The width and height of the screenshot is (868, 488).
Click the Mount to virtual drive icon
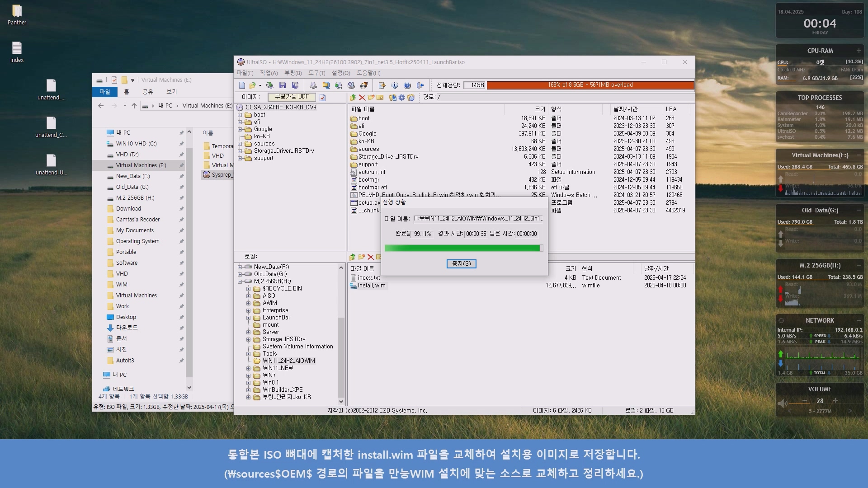pyautogui.click(x=351, y=85)
